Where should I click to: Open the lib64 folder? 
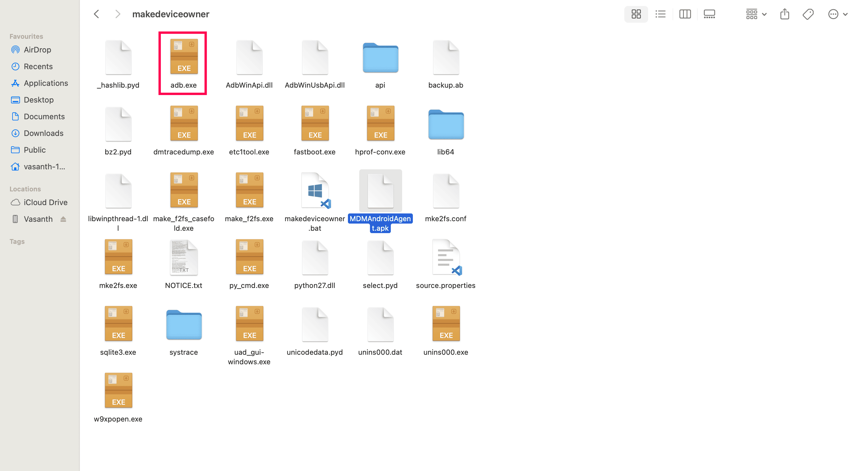coord(445,125)
